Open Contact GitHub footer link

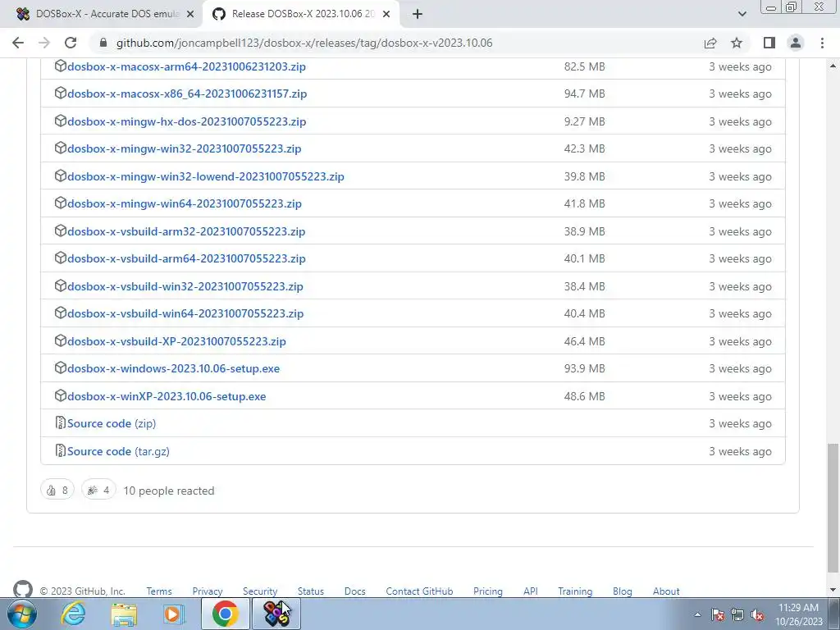click(419, 591)
